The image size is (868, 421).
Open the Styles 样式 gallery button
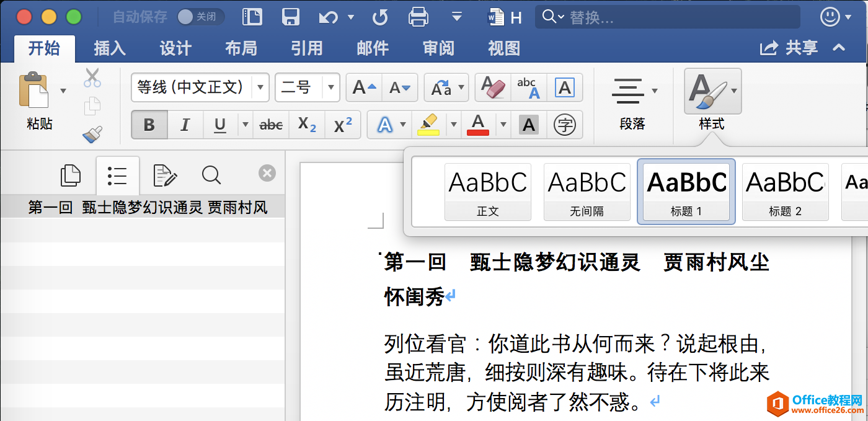tap(712, 100)
